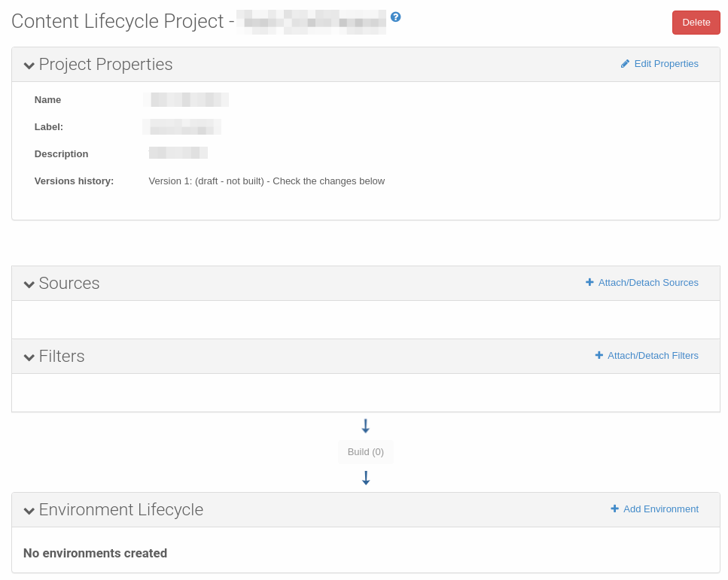Open Attach/Detach Filters link
Image resolution: width=728 pixels, height=580 pixels.
653,355
